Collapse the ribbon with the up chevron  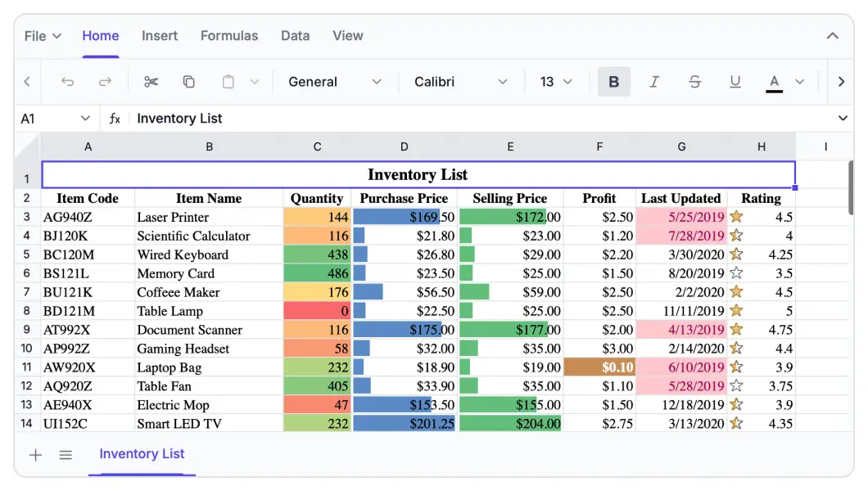click(x=832, y=36)
